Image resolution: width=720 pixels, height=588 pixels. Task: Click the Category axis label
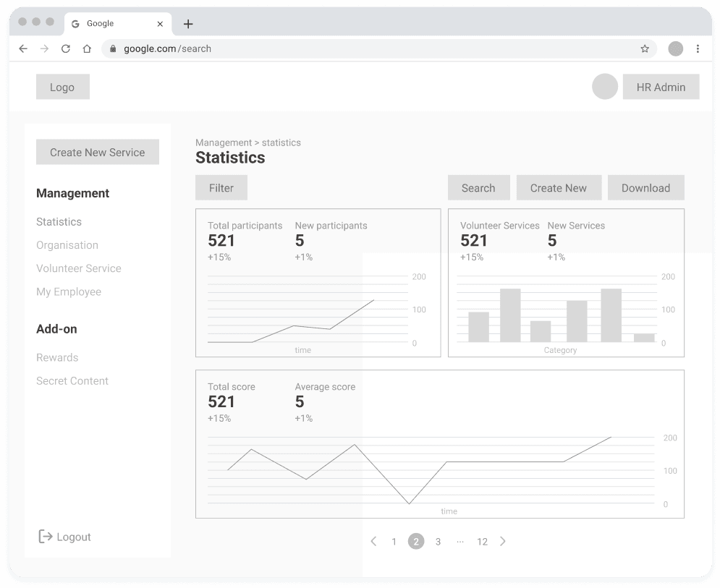pos(560,350)
